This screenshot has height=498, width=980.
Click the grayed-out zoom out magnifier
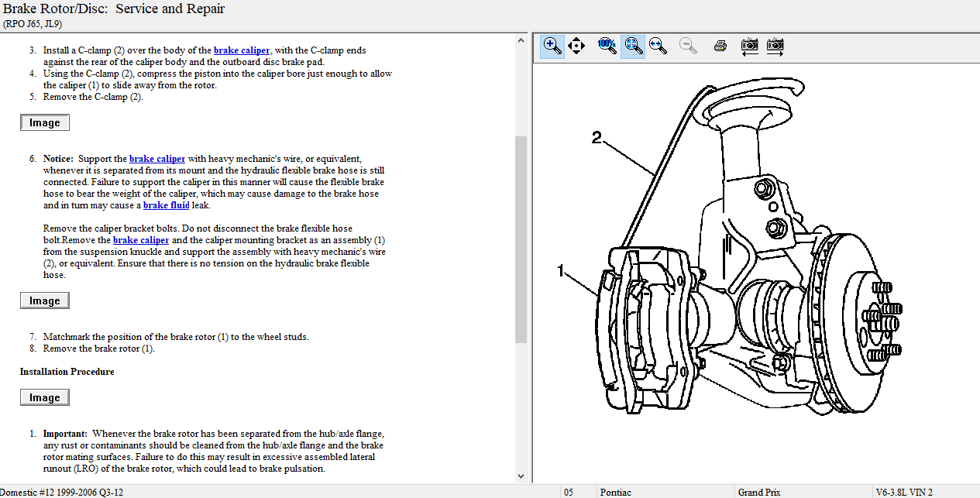click(687, 46)
